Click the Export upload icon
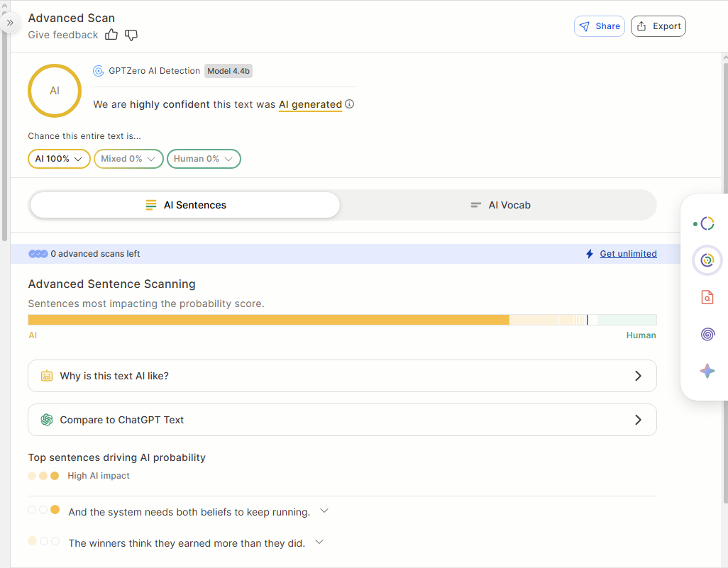The height and width of the screenshot is (568, 728). [641, 26]
